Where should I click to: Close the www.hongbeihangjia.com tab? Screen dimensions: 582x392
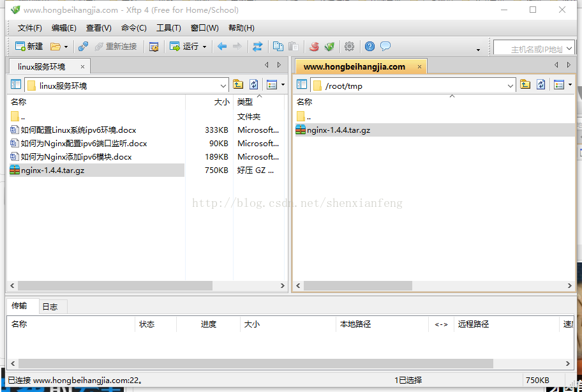click(x=419, y=67)
